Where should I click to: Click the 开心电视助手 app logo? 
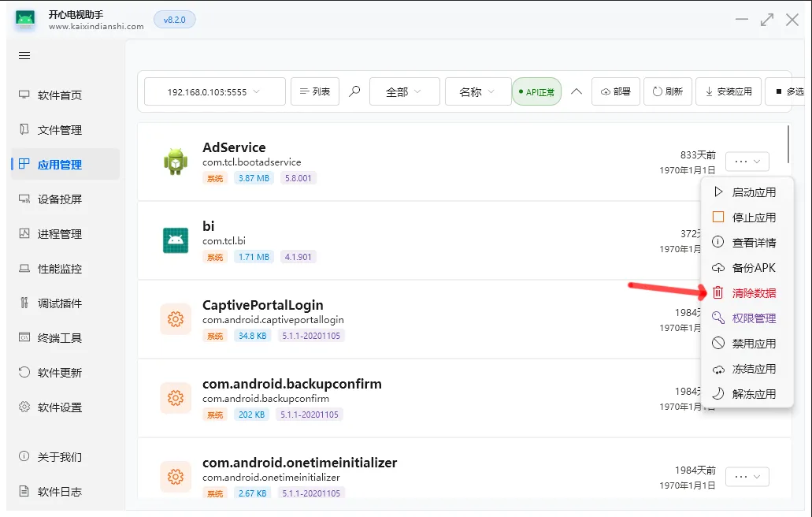25,20
